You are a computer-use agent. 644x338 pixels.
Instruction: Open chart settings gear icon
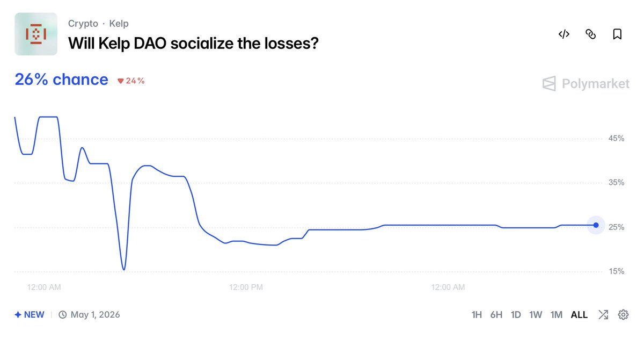(623, 315)
